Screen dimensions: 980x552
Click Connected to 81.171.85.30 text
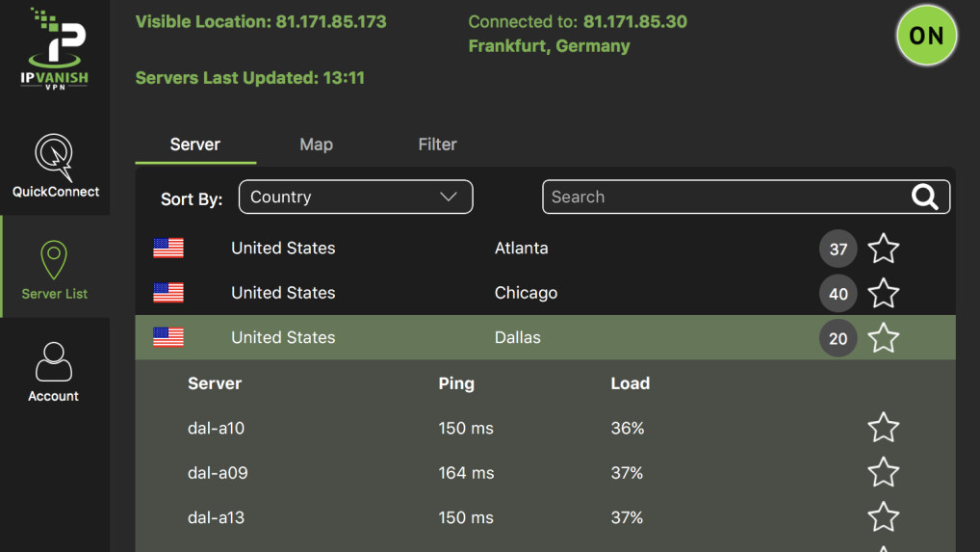[578, 22]
